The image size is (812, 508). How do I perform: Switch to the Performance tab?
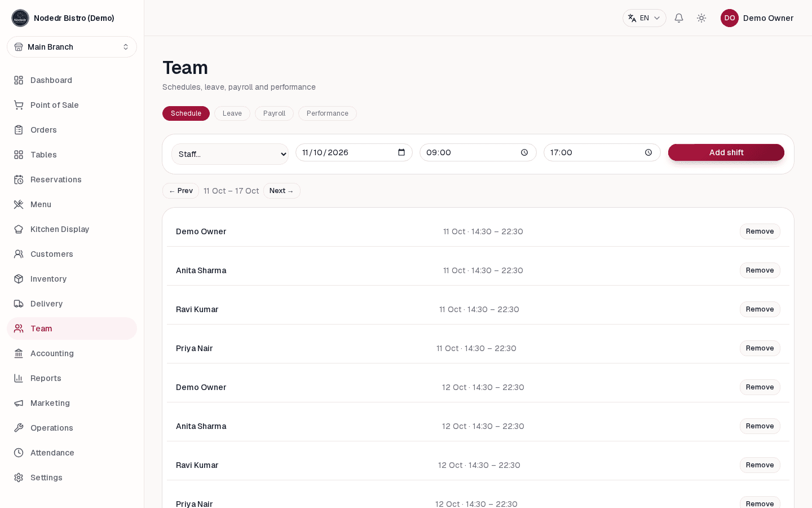pos(328,113)
